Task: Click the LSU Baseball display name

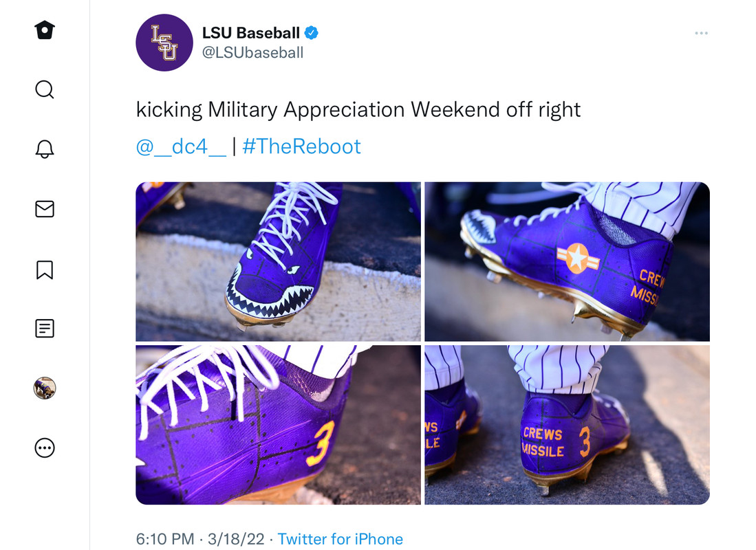Action: (250, 33)
